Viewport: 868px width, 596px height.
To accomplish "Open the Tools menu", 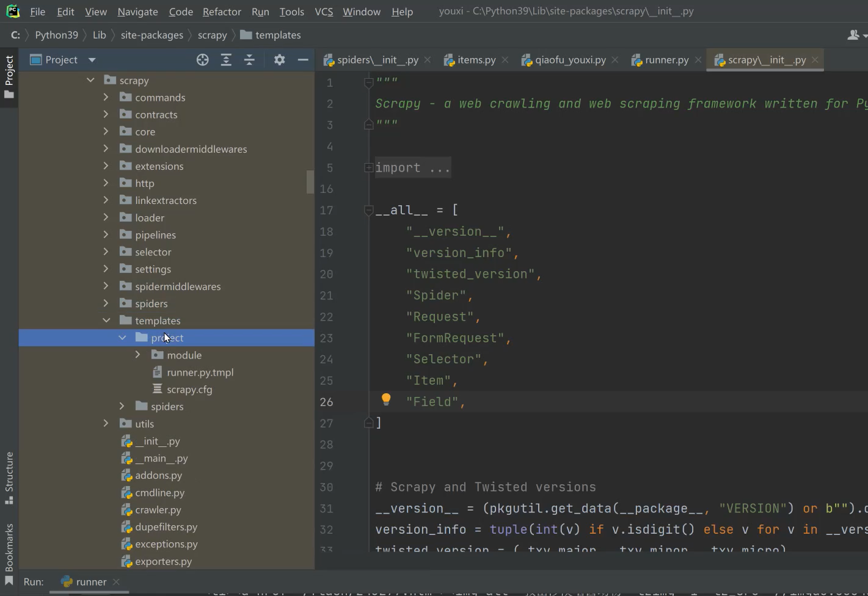I will click(x=291, y=12).
